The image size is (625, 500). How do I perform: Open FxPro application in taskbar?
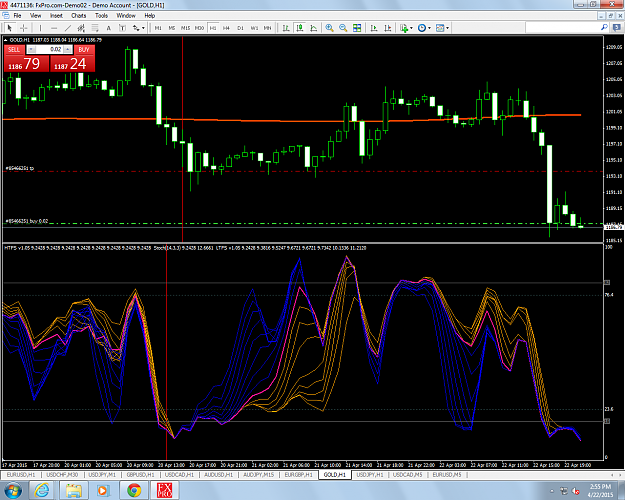(x=165, y=490)
